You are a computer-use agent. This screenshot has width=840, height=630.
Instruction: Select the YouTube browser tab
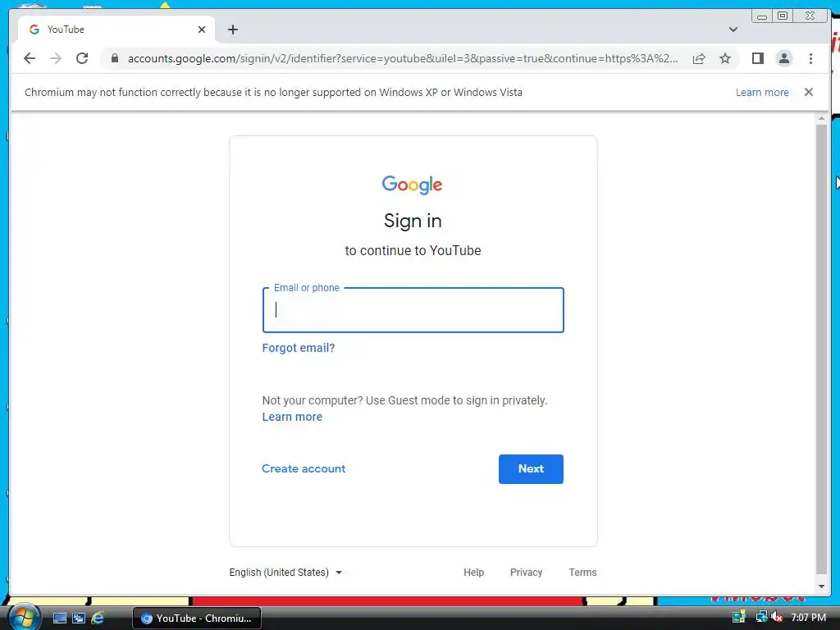click(116, 30)
